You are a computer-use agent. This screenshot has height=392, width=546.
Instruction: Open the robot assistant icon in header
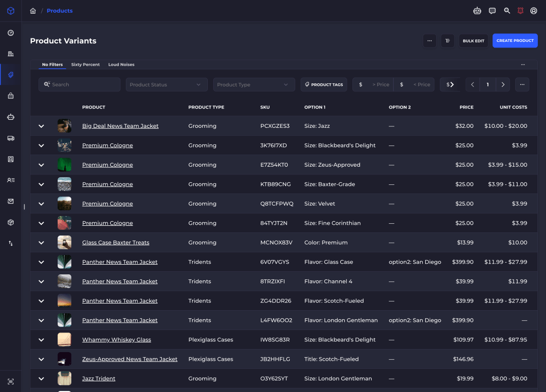[x=477, y=11]
